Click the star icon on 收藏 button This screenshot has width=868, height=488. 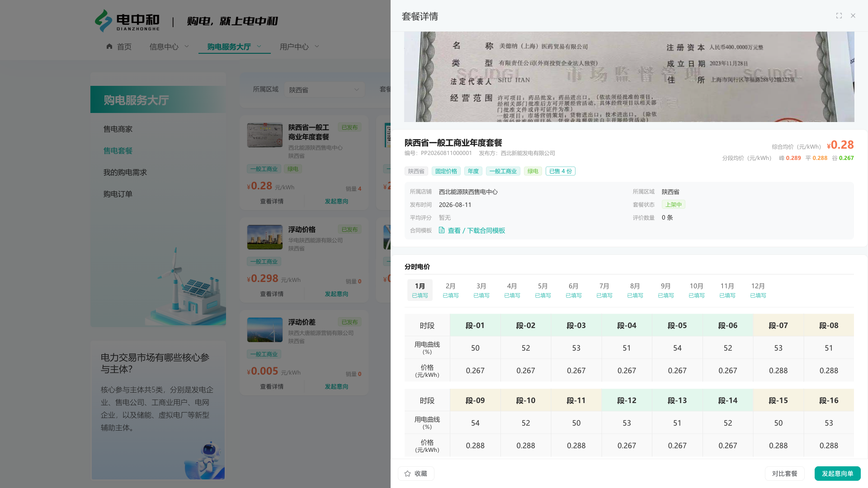pyautogui.click(x=408, y=474)
